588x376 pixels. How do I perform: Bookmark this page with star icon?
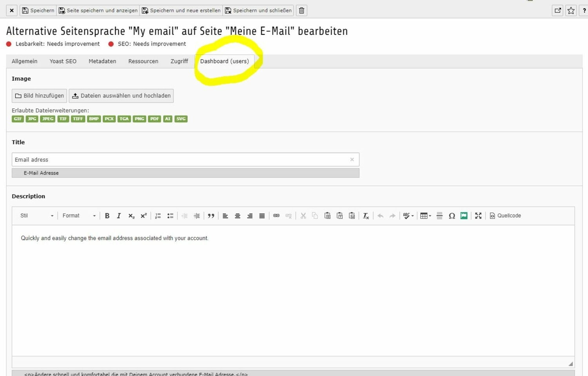point(571,11)
